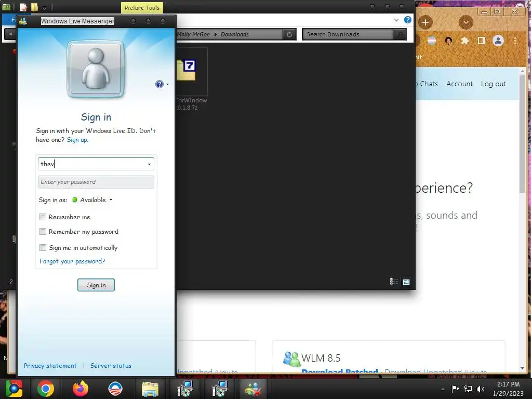
Task: Click the trans flag extension icon
Action: point(432,41)
